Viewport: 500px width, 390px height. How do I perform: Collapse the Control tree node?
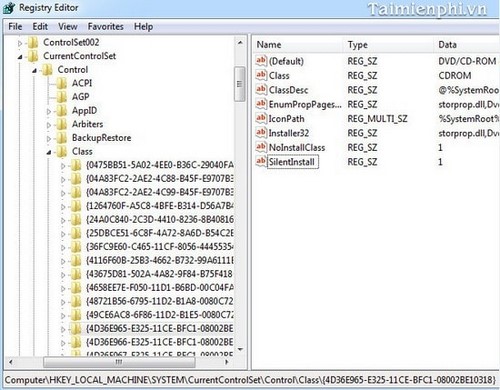[34, 70]
